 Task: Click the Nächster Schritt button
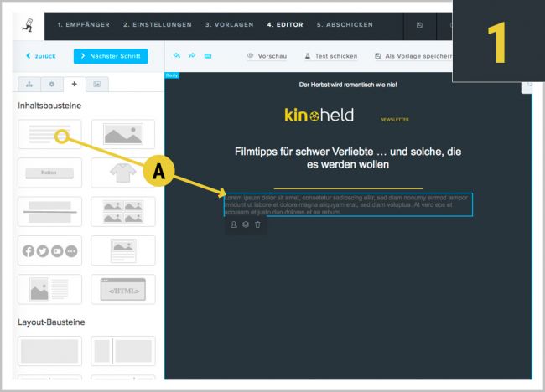tap(111, 56)
